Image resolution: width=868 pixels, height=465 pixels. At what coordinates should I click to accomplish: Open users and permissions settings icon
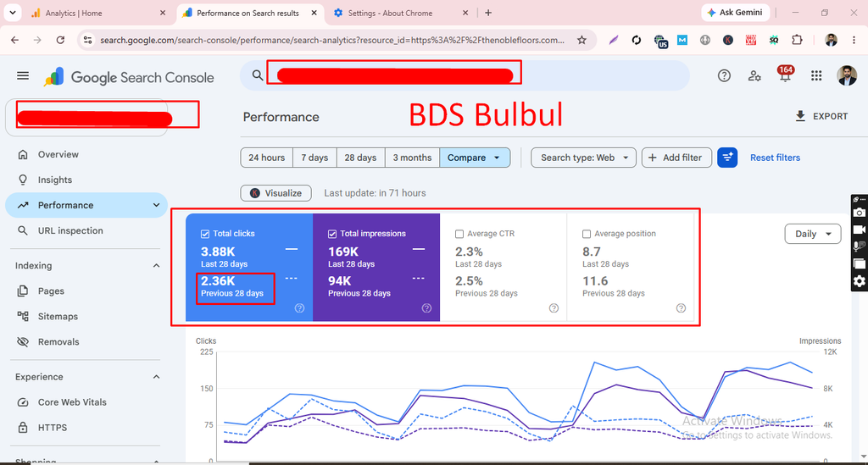coord(754,76)
